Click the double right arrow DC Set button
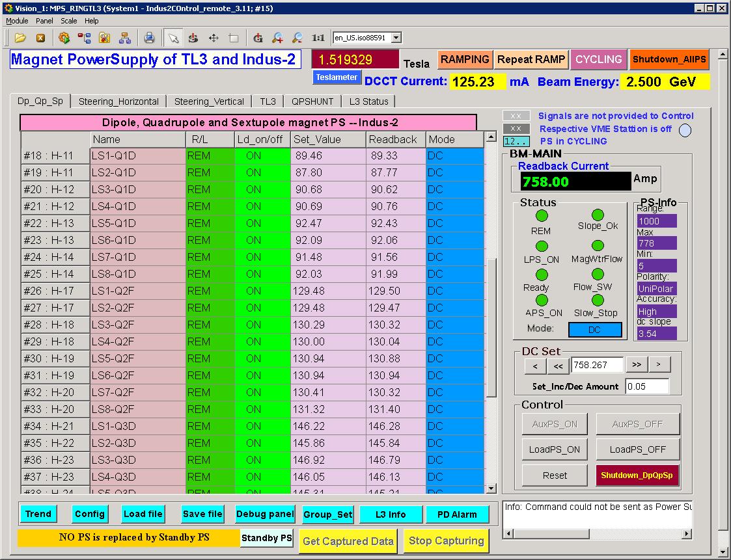 637,365
